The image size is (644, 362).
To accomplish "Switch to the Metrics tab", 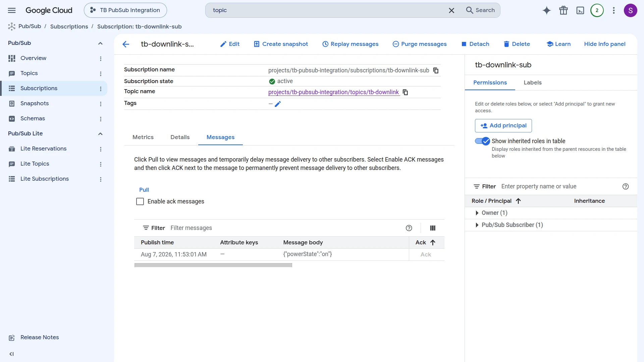I will [x=143, y=137].
